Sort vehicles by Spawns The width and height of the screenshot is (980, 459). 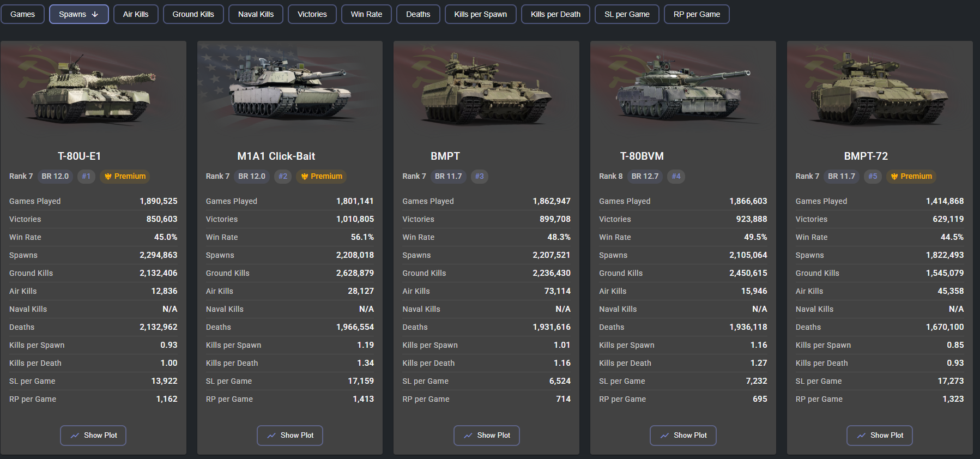[x=79, y=14]
